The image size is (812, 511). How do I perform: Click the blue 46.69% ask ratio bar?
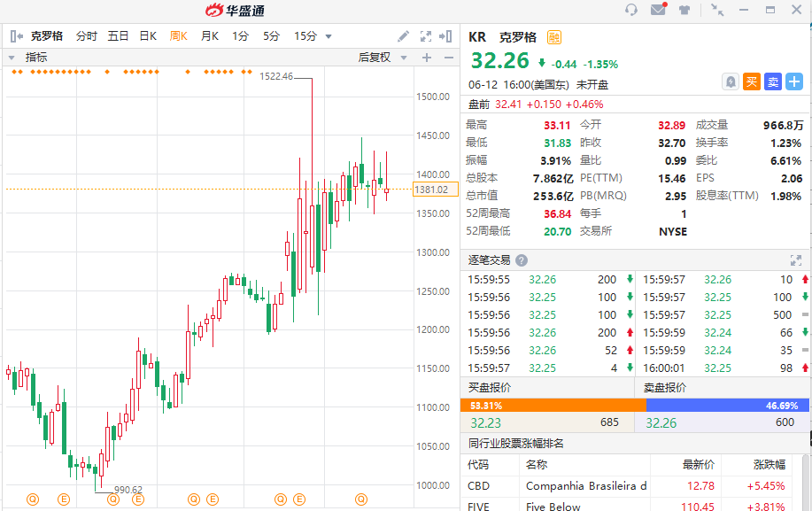728,406
